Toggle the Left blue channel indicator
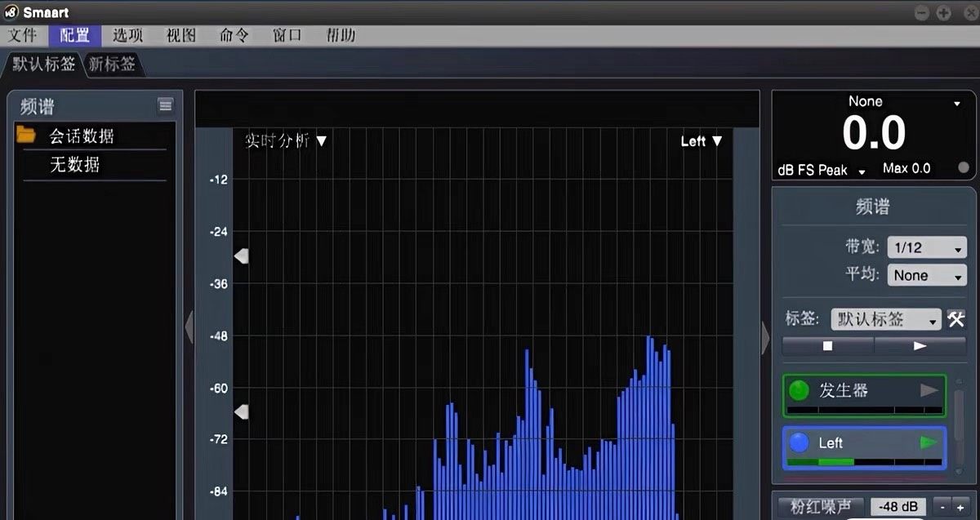The height and width of the screenshot is (520, 980). [799, 442]
